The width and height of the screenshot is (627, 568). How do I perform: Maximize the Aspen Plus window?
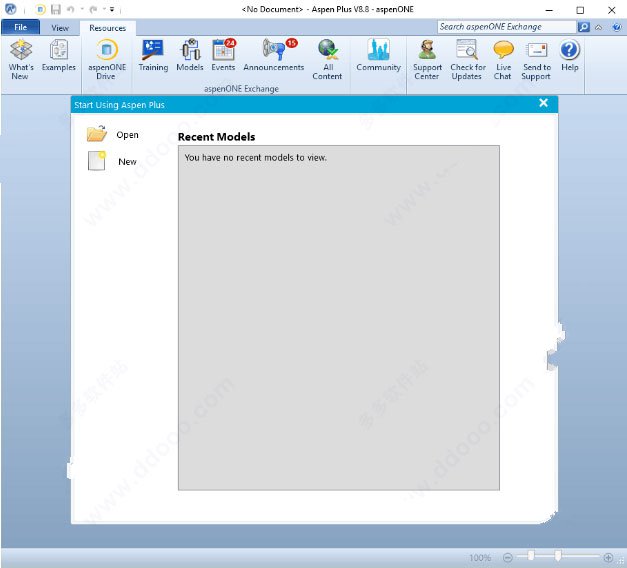tap(580, 10)
